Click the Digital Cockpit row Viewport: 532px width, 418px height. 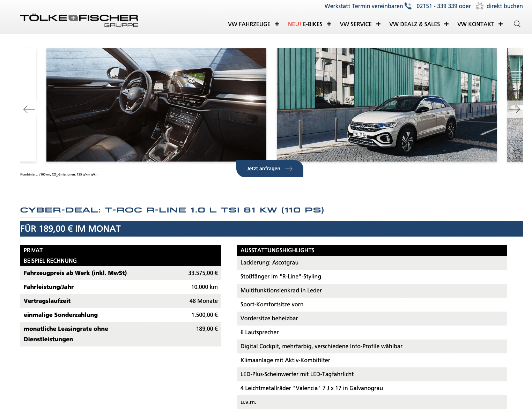tap(372, 346)
